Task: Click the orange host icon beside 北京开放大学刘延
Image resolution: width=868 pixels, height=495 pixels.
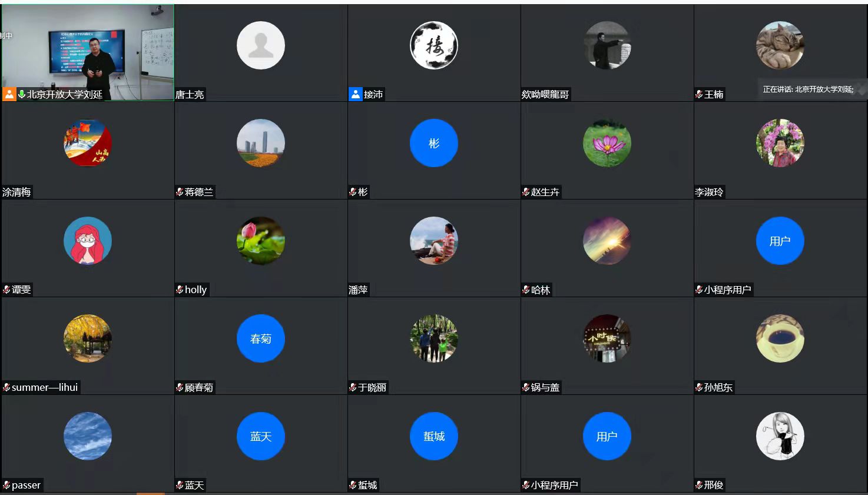Action: [x=9, y=94]
